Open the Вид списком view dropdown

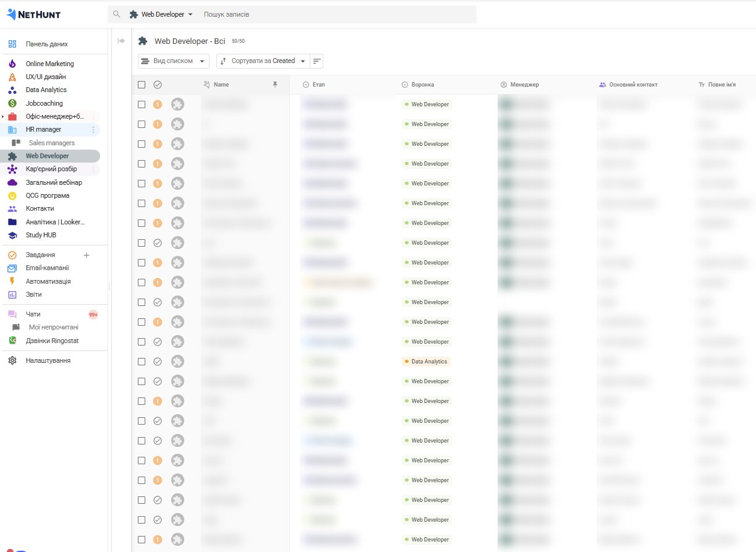tap(174, 61)
